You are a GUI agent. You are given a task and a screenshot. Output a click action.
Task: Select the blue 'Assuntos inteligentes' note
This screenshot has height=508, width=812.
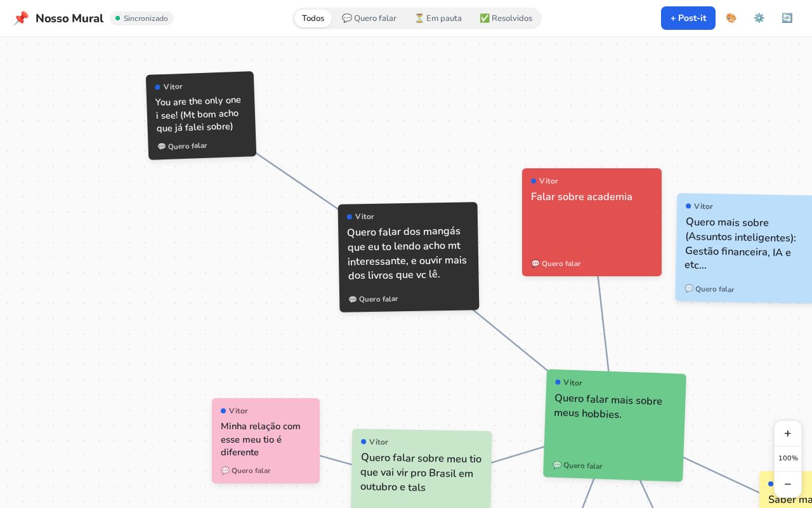click(744, 248)
